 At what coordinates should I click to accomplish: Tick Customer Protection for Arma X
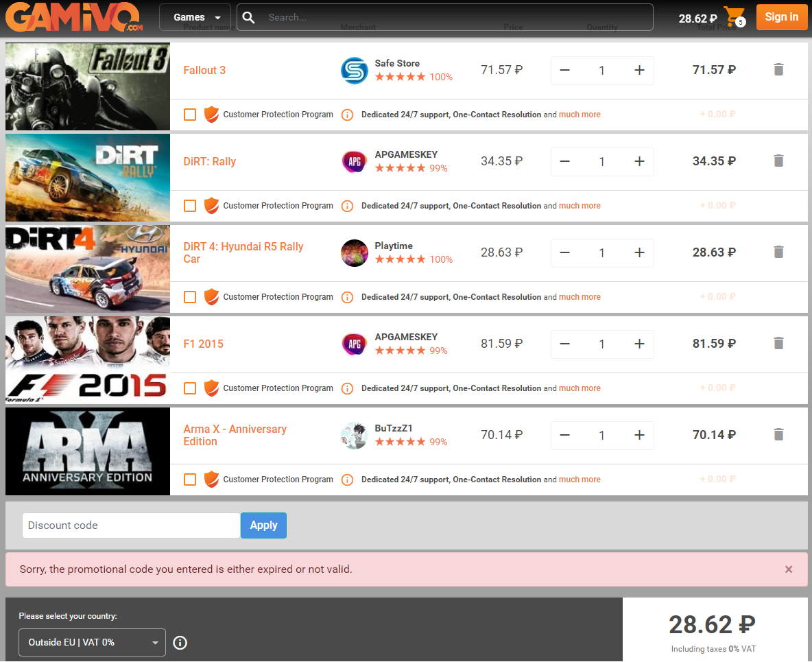[190, 479]
